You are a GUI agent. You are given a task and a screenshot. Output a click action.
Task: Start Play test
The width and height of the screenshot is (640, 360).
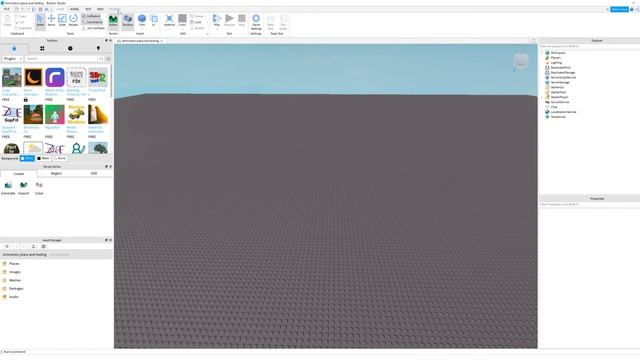coord(217,20)
